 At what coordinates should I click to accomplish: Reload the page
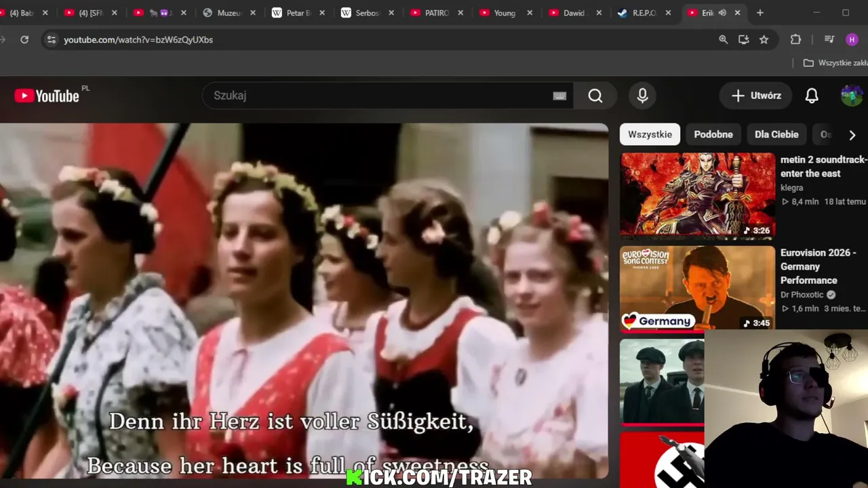pyautogui.click(x=24, y=39)
